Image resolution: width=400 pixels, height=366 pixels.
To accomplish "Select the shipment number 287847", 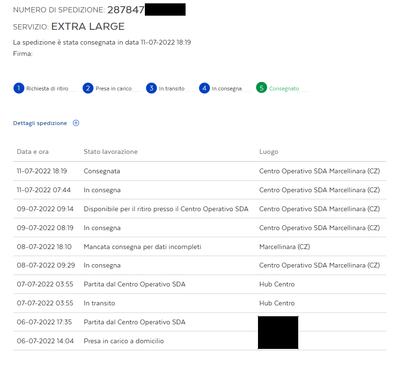I will pyautogui.click(x=126, y=10).
